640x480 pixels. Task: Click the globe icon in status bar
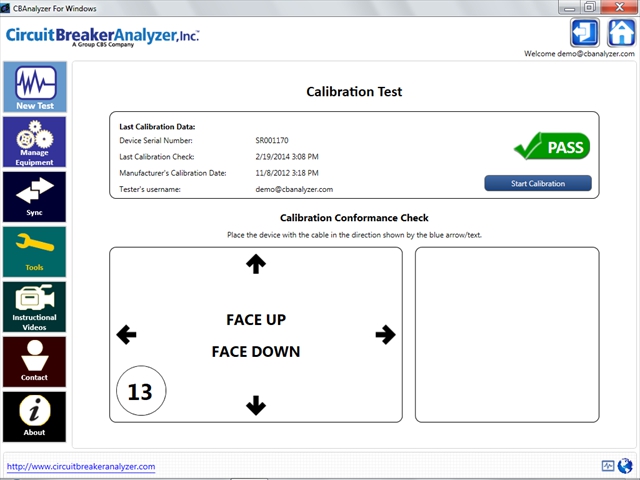pyautogui.click(x=625, y=465)
